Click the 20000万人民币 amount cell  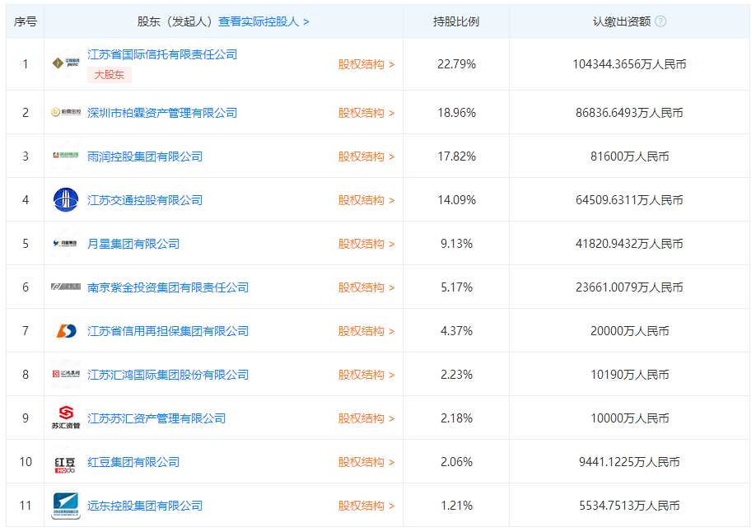630,331
